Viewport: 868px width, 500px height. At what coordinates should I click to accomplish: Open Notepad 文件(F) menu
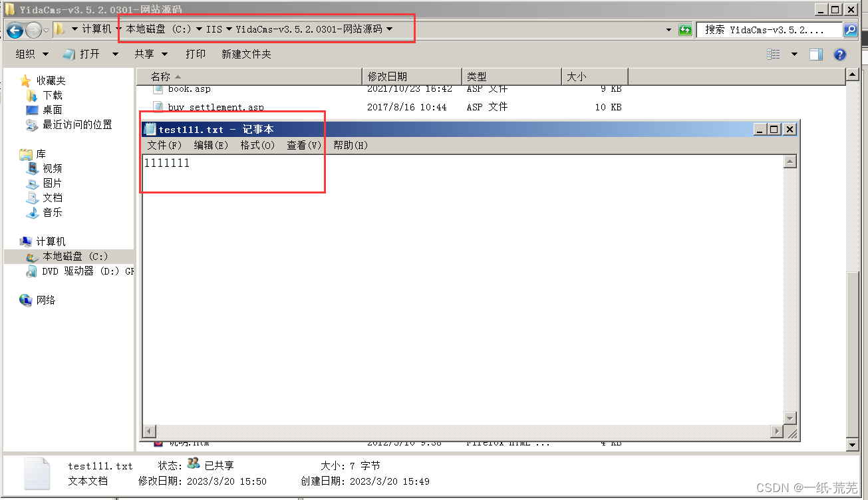(164, 145)
